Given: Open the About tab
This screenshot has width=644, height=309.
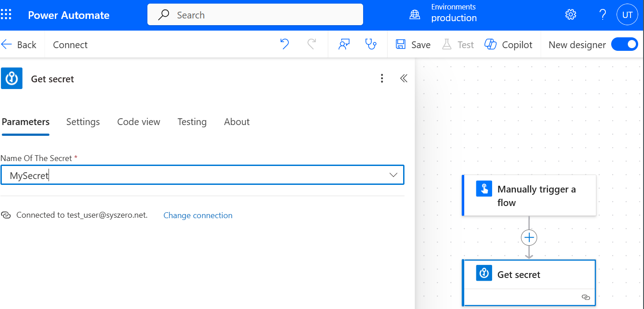Looking at the screenshot, I should [237, 122].
